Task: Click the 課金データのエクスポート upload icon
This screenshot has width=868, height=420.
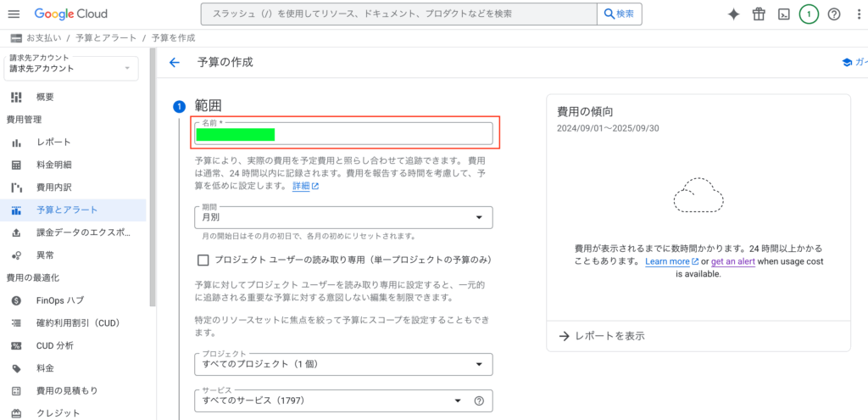Action: pyautogui.click(x=16, y=232)
